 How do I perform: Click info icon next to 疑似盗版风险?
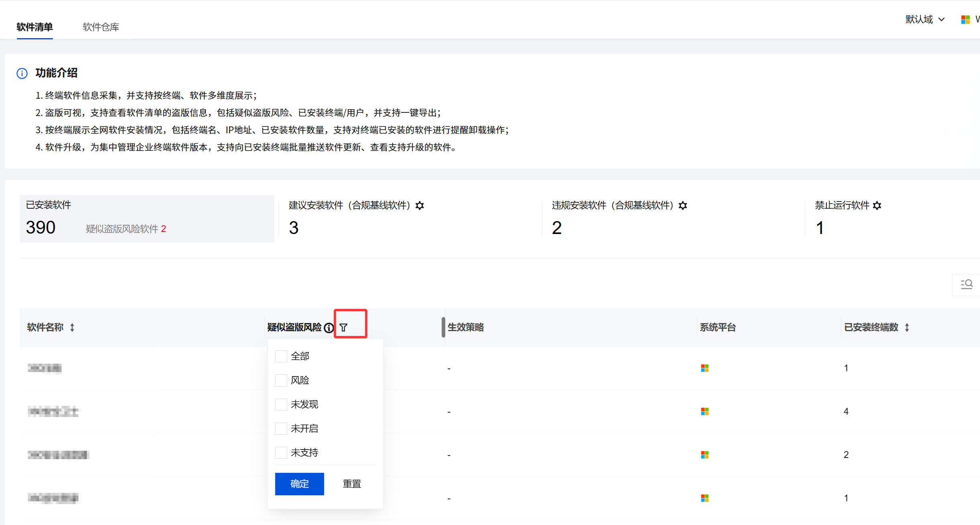point(329,328)
